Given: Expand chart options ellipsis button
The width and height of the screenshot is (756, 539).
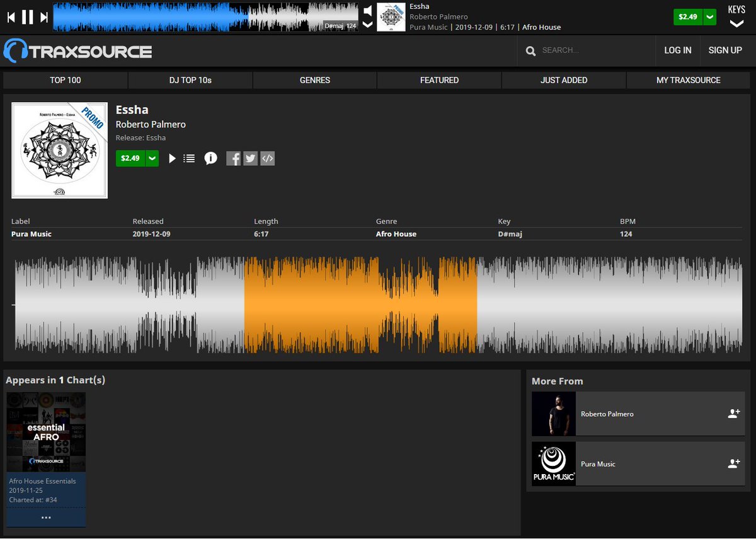Looking at the screenshot, I should point(46,518).
